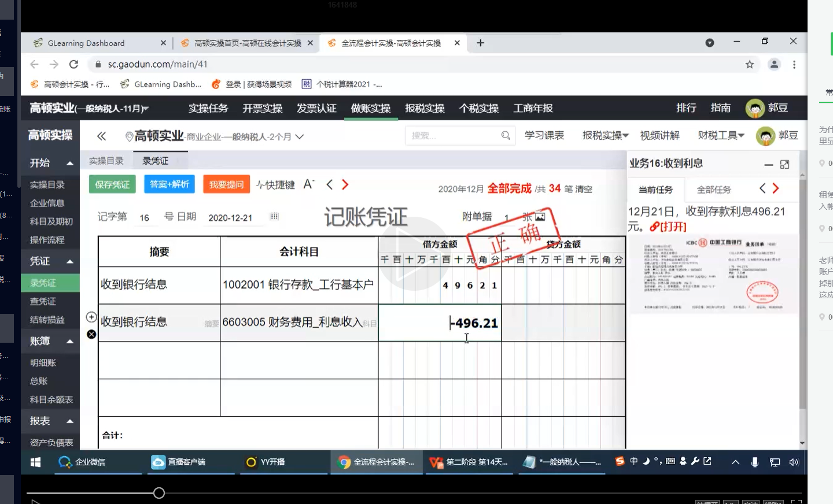Open the attachment image icon
This screenshot has width=833, height=504.
point(540,217)
